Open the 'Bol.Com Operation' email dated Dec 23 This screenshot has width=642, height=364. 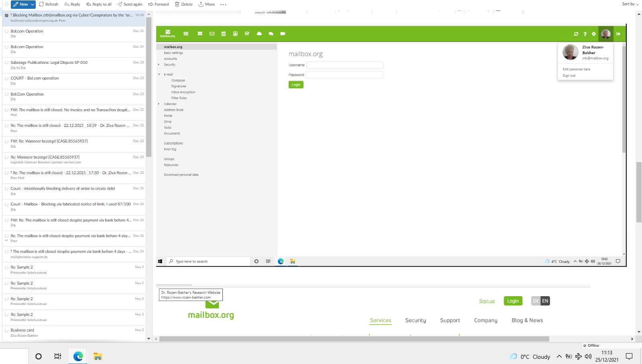coord(74,97)
